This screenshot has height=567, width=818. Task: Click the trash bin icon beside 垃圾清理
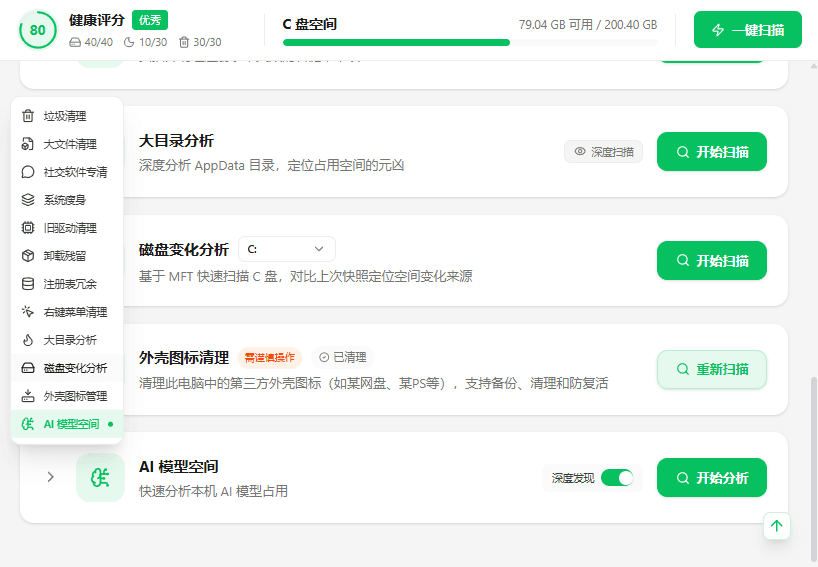(28, 116)
